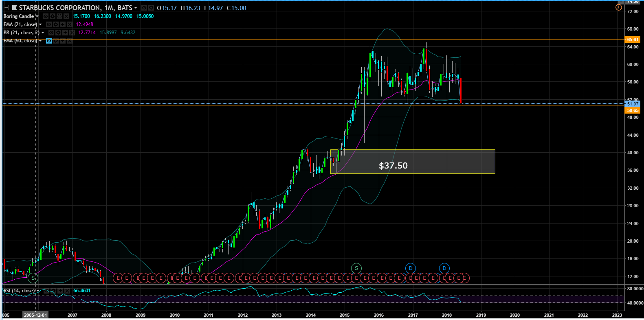Click the BB basis value 12.7714

tap(87, 33)
